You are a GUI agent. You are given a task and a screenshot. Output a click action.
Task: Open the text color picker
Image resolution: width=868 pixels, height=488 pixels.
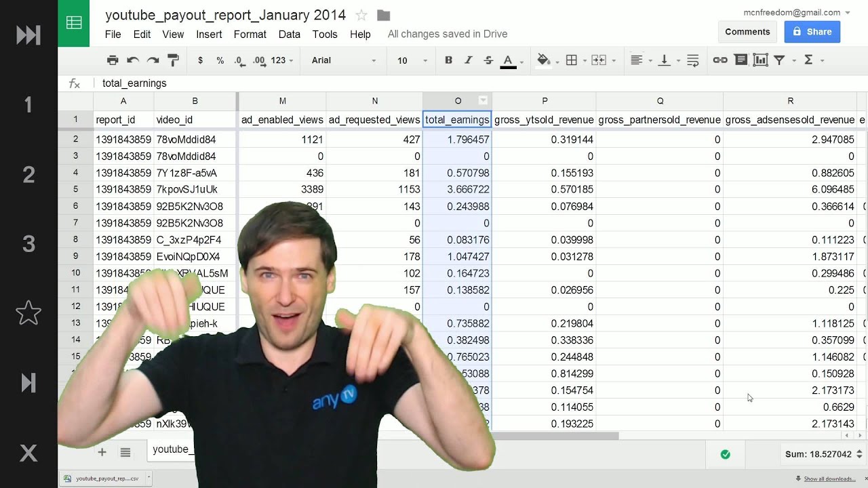508,61
